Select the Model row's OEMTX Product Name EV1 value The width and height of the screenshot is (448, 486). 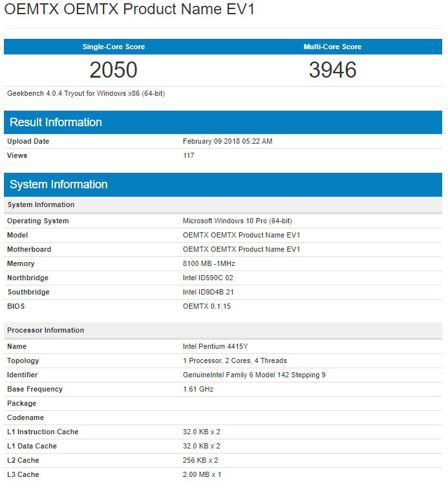click(242, 236)
